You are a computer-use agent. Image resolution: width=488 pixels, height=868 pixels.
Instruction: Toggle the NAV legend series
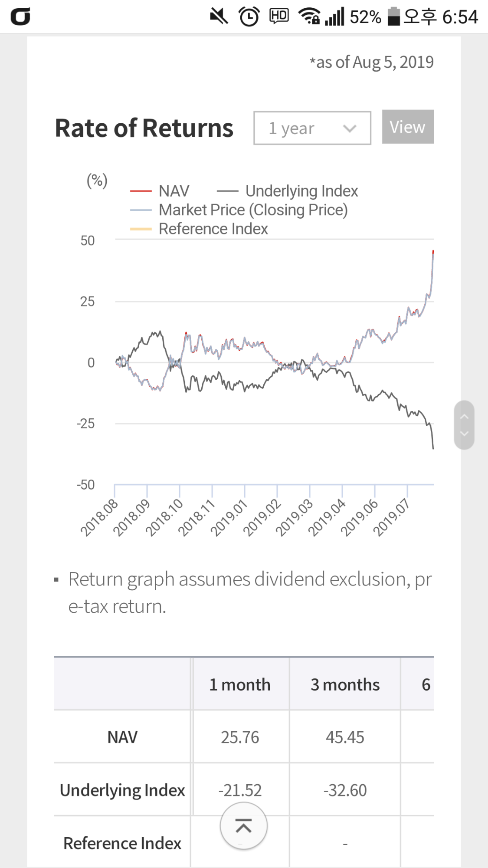[174, 191]
